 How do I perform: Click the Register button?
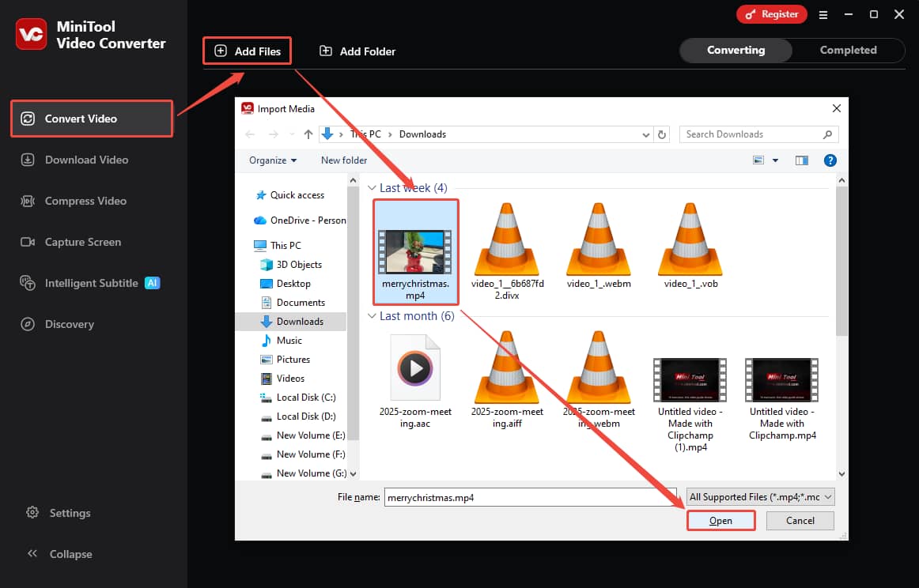771,14
